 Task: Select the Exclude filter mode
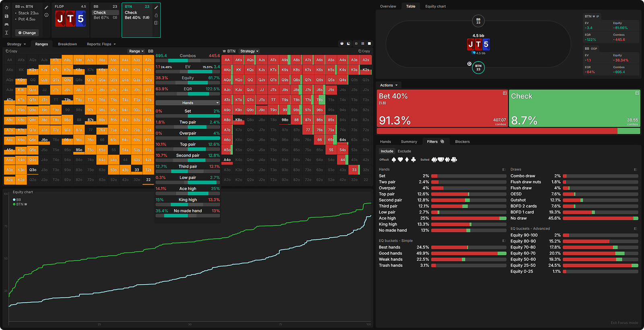click(404, 152)
